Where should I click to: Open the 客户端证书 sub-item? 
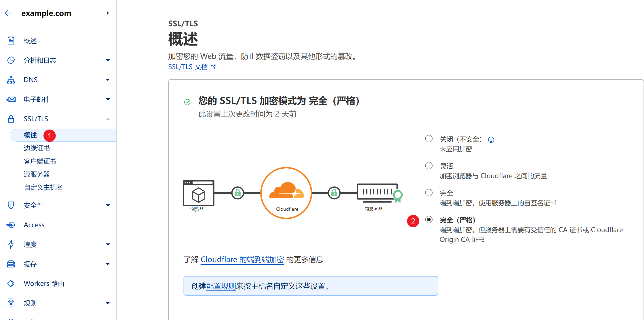click(40, 161)
